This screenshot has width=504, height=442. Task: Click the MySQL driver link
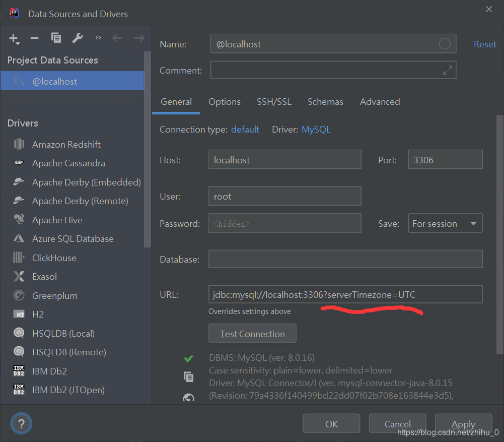(x=316, y=130)
